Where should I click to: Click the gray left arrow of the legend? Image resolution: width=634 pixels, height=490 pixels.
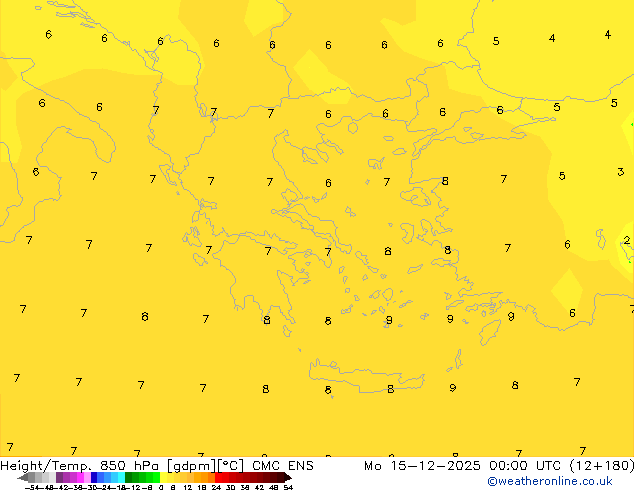[x=23, y=478]
